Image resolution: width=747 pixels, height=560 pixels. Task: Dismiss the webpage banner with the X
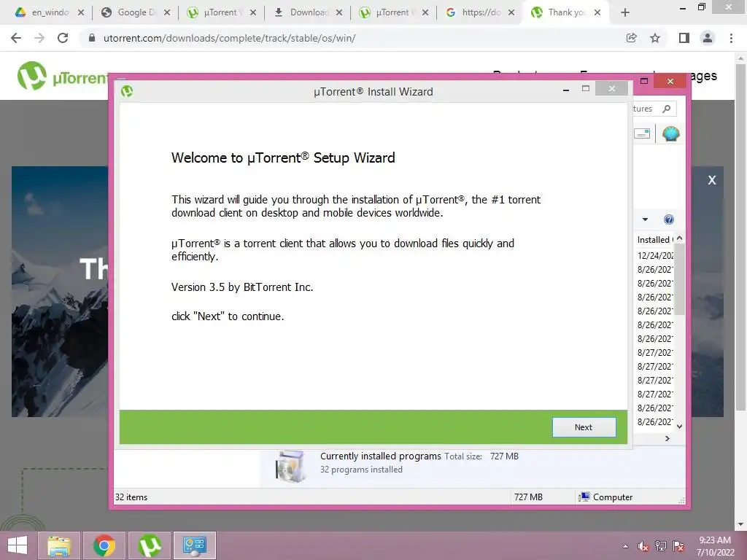click(712, 180)
